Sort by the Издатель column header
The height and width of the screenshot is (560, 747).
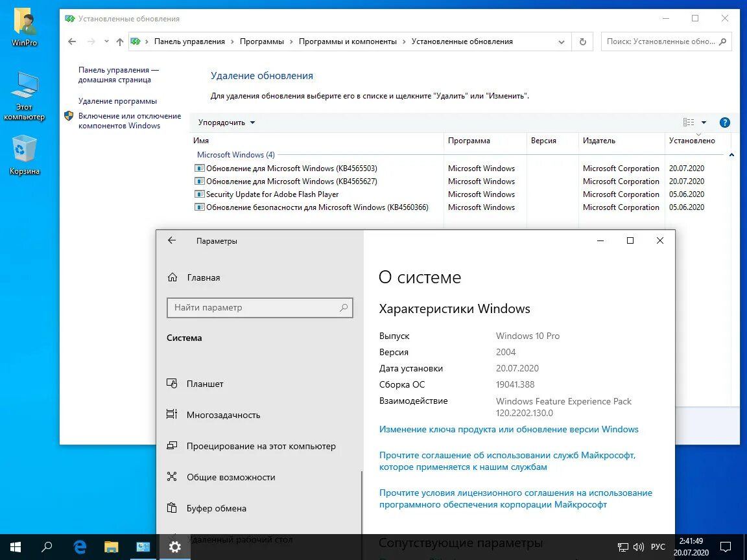pos(622,141)
